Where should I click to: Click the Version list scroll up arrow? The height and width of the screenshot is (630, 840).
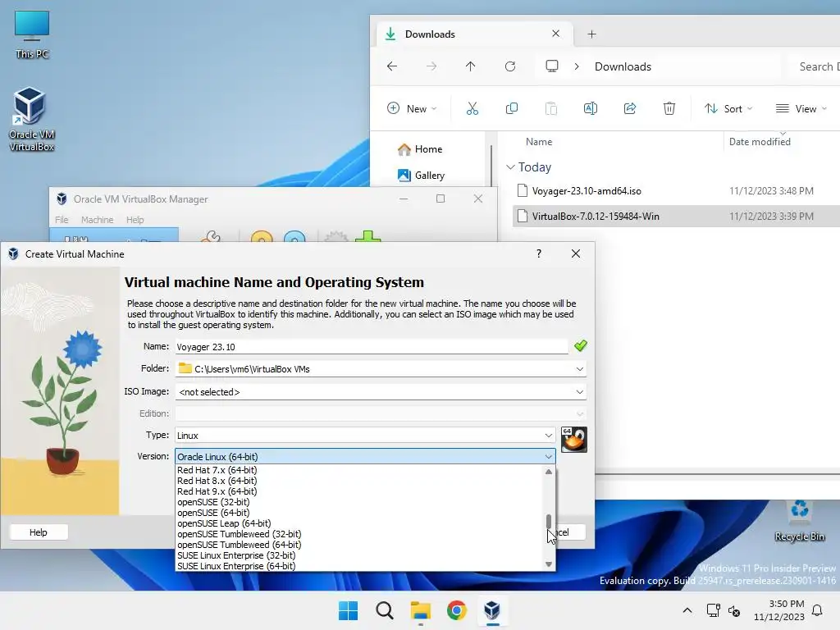(x=549, y=472)
